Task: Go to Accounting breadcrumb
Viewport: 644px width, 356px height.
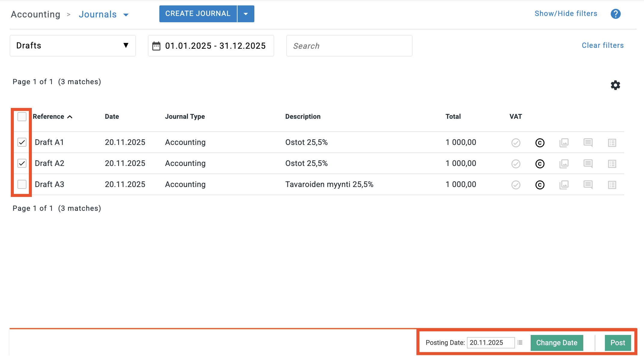Action: tap(35, 14)
